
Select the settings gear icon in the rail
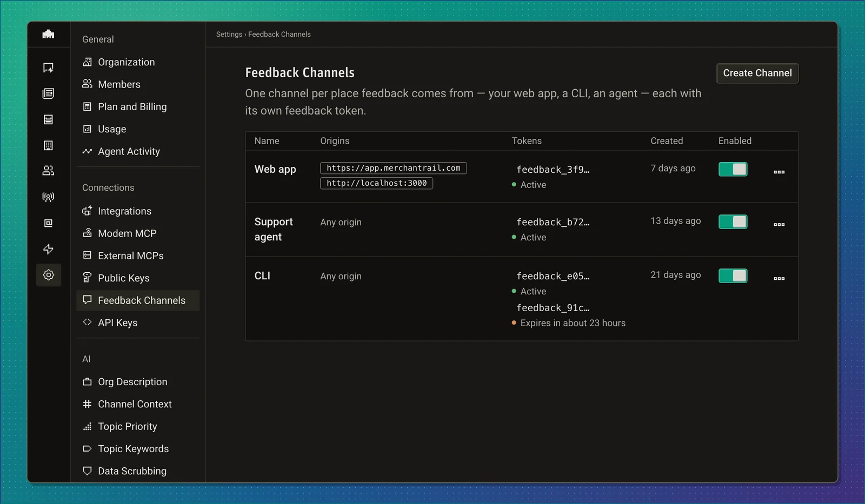(x=48, y=275)
